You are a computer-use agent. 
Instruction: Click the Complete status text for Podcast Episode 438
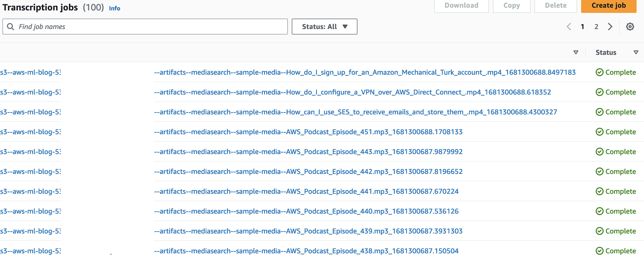tap(620, 251)
